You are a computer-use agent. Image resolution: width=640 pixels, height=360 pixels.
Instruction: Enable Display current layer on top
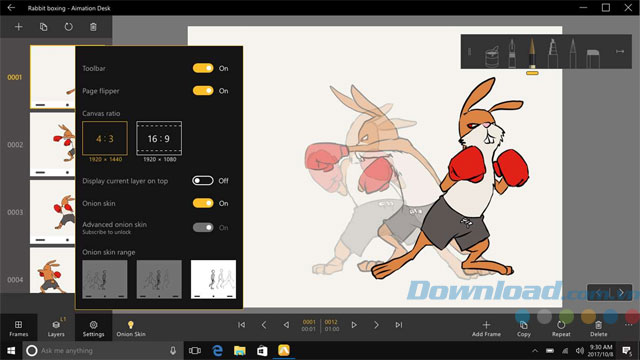(x=203, y=180)
